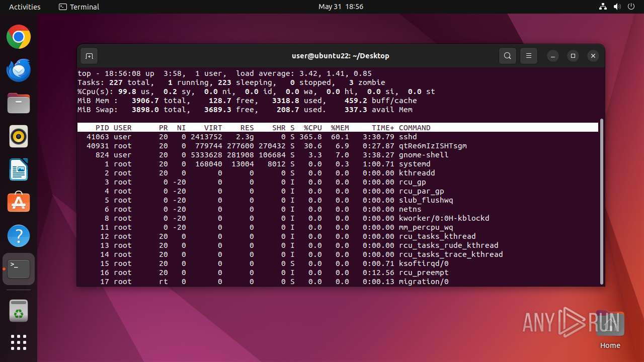
Task: Show all applications grid
Action: click(x=19, y=342)
